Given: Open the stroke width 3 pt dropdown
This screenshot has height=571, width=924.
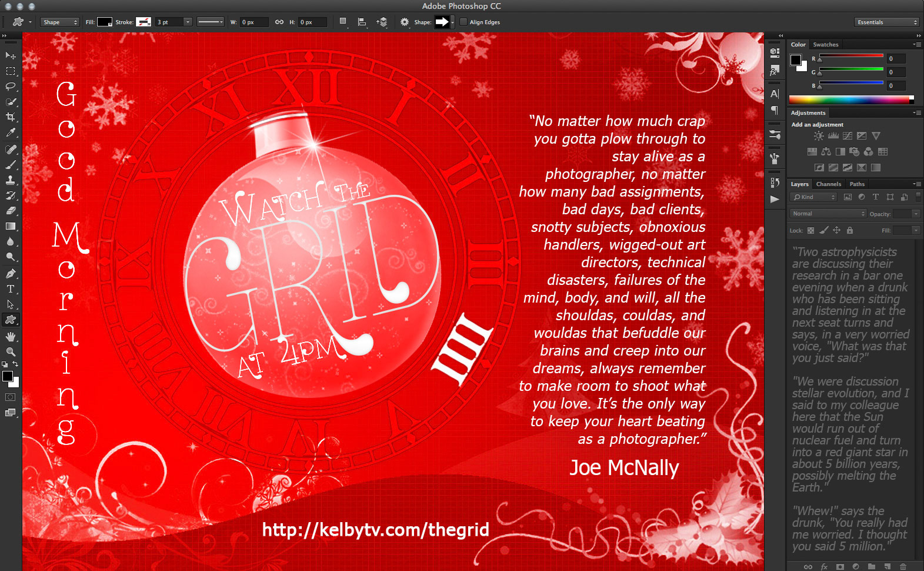Looking at the screenshot, I should [x=188, y=22].
